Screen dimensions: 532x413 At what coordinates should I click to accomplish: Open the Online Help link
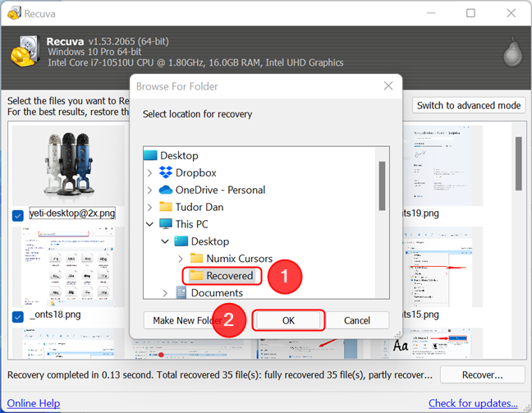point(34,403)
